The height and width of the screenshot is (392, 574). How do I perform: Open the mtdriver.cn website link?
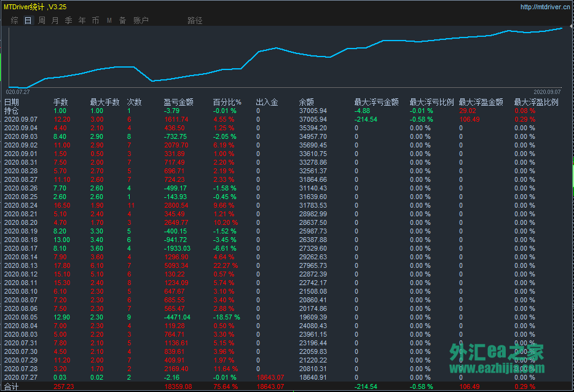[x=545, y=7]
